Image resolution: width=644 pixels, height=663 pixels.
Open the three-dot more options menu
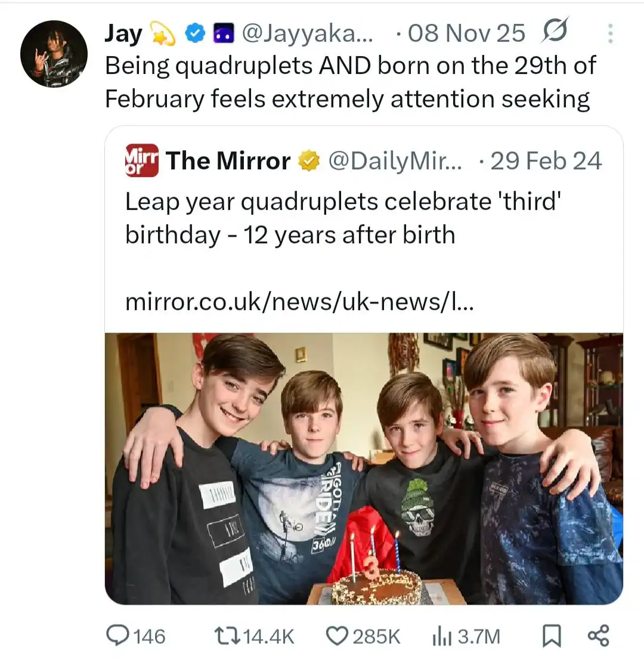[609, 34]
